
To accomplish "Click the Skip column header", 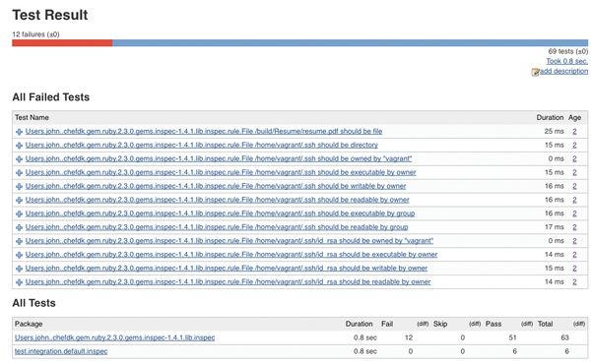I will click(440, 324).
